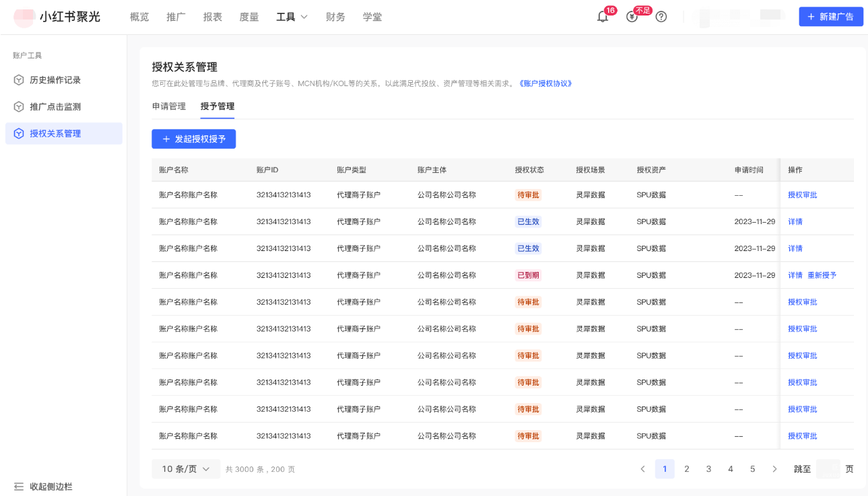The image size is (868, 496).
Task: Switch to the 申请管理 tab
Action: tap(169, 106)
